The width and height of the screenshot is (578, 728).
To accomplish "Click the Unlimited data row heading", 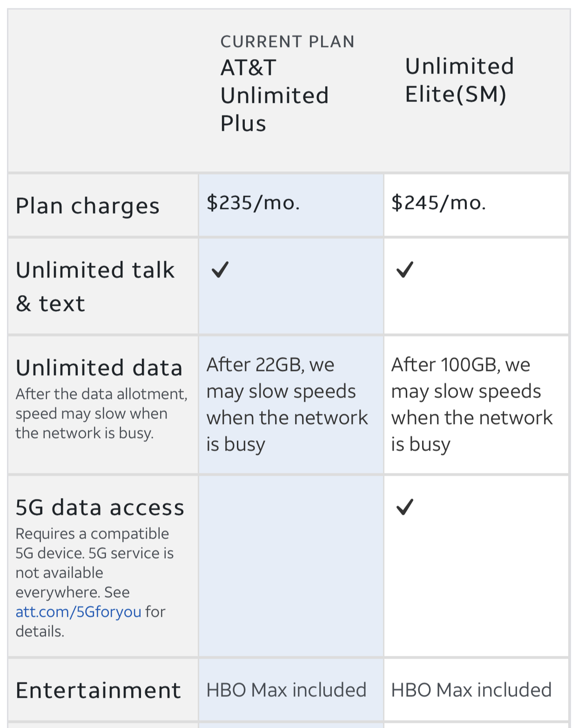I will coord(99,368).
